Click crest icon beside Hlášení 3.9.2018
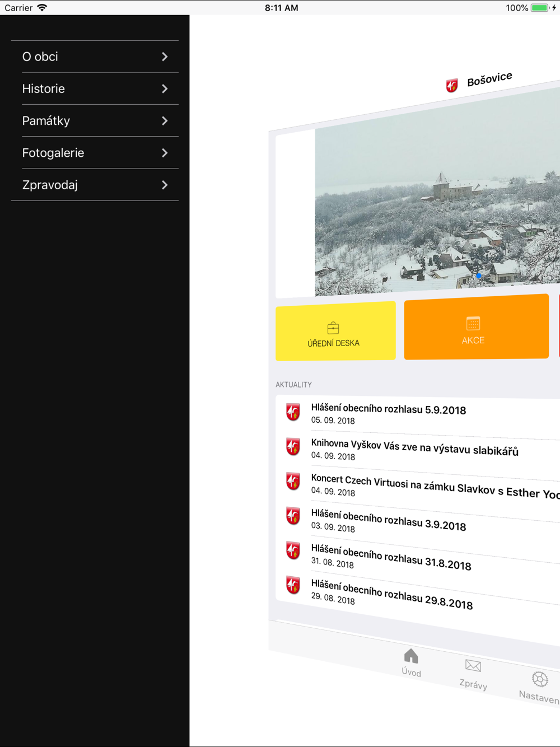560x747 pixels. (x=293, y=516)
